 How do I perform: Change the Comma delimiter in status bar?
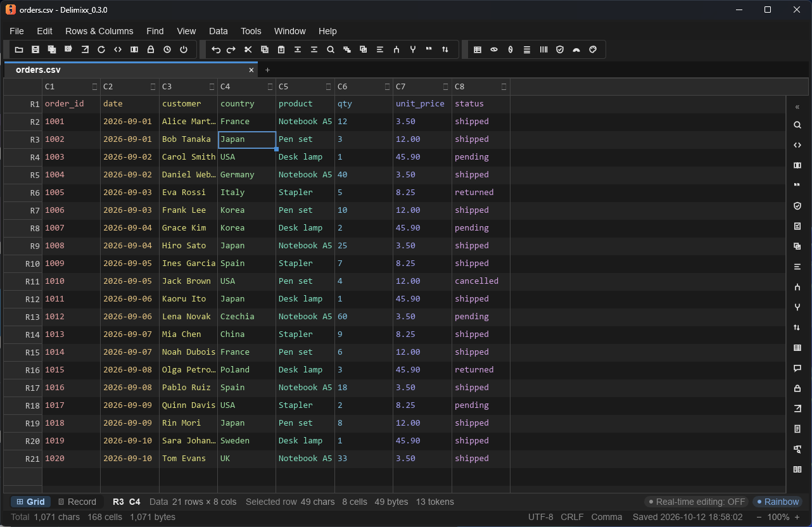tap(607, 517)
